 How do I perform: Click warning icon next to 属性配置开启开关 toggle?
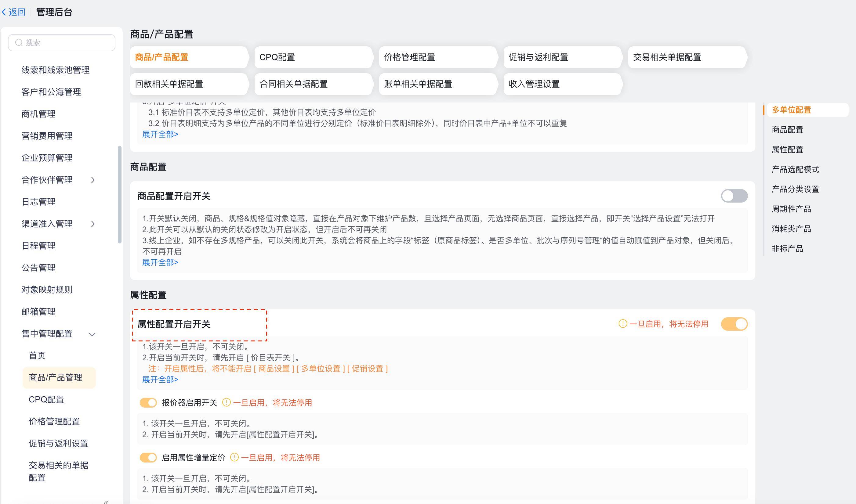(622, 324)
